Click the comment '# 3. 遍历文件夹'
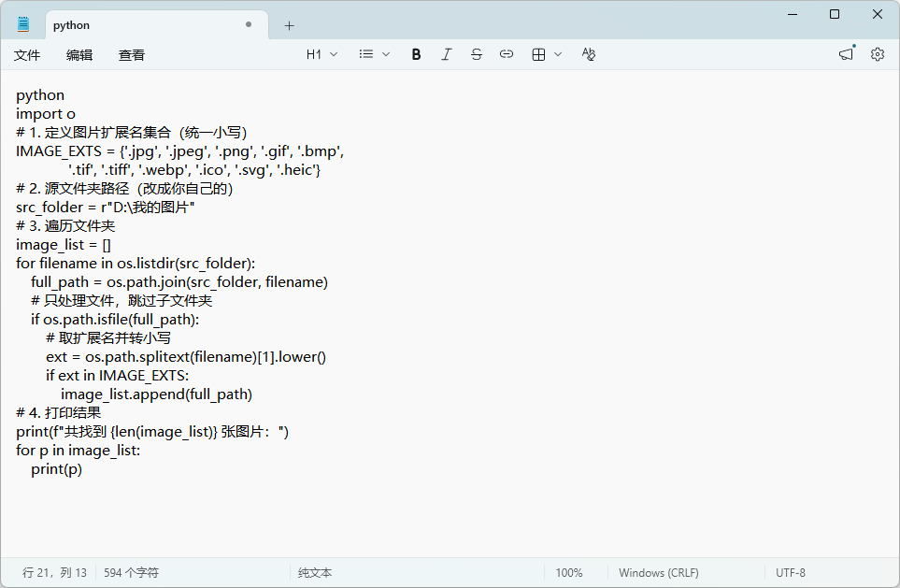Viewport: 900px width, 588px height. point(65,225)
